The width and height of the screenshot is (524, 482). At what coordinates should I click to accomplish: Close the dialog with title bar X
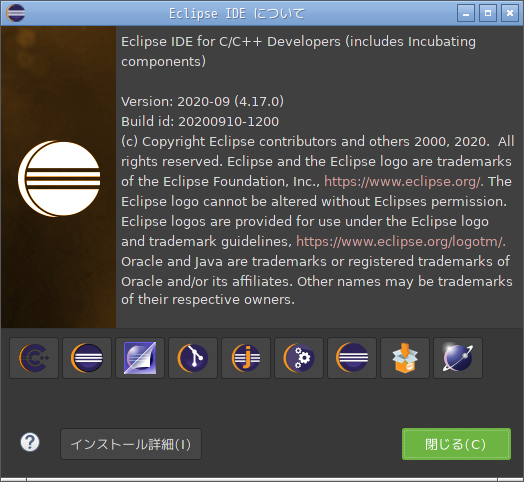click(x=510, y=13)
